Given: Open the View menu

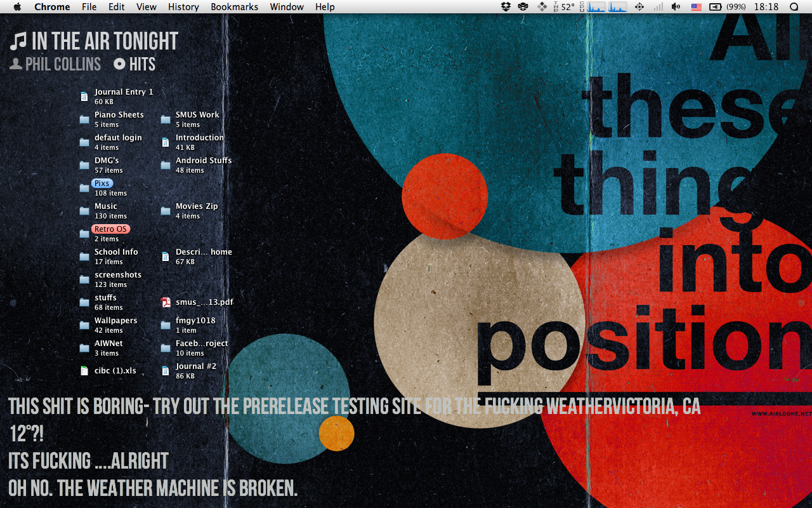Looking at the screenshot, I should [147, 7].
